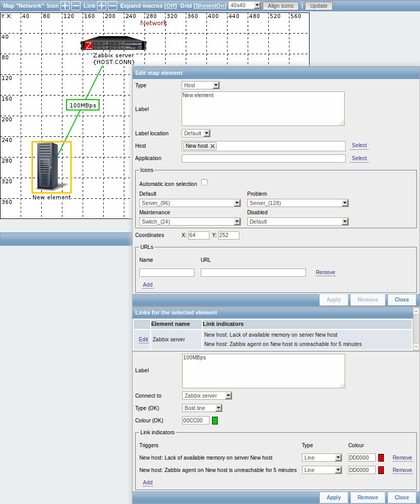This screenshot has height=504, width=420.
Task: Click the Colour (OK) hex field 00CC00
Action: [196, 420]
